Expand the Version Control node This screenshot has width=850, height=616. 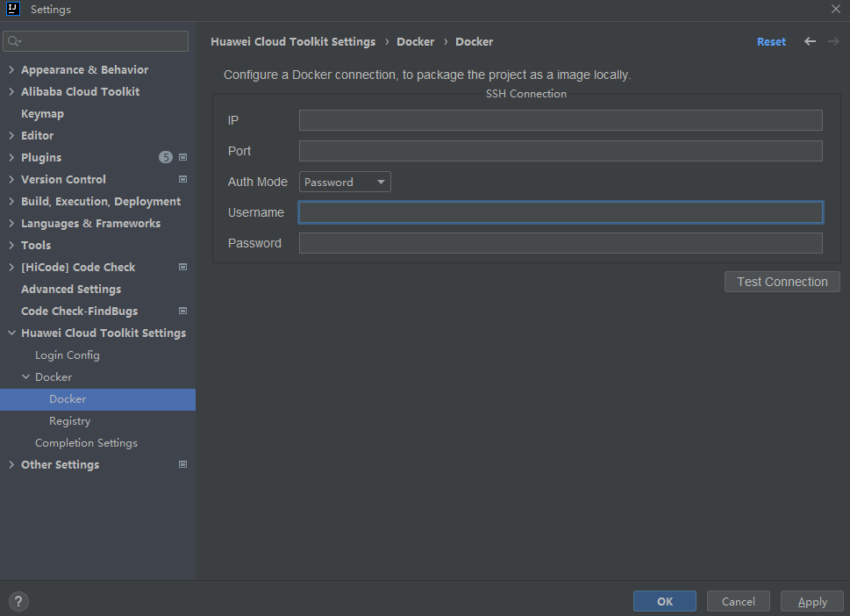point(11,179)
